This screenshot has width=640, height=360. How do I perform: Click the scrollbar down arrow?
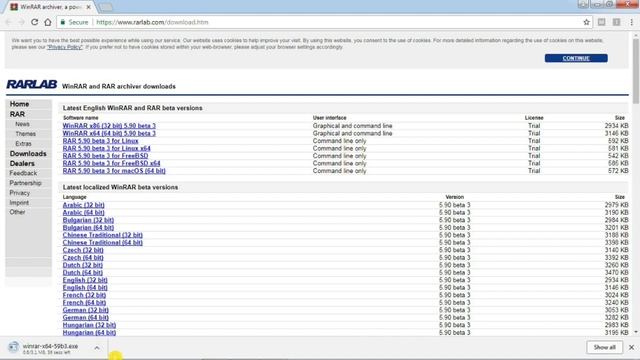click(x=636, y=332)
